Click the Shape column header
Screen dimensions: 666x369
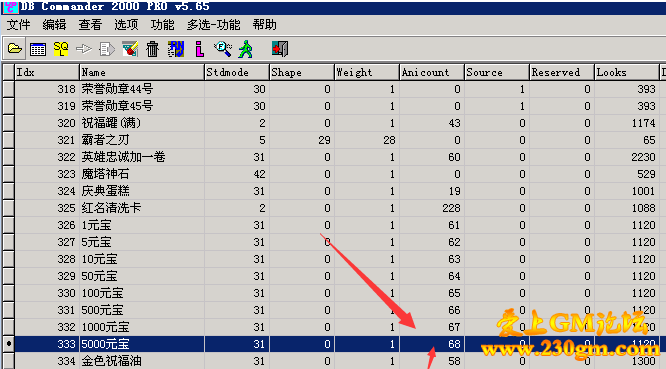(302, 72)
